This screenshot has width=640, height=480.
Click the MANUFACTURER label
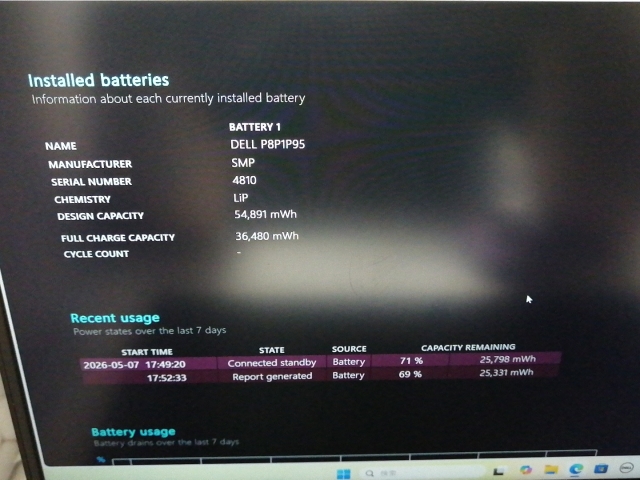point(90,164)
